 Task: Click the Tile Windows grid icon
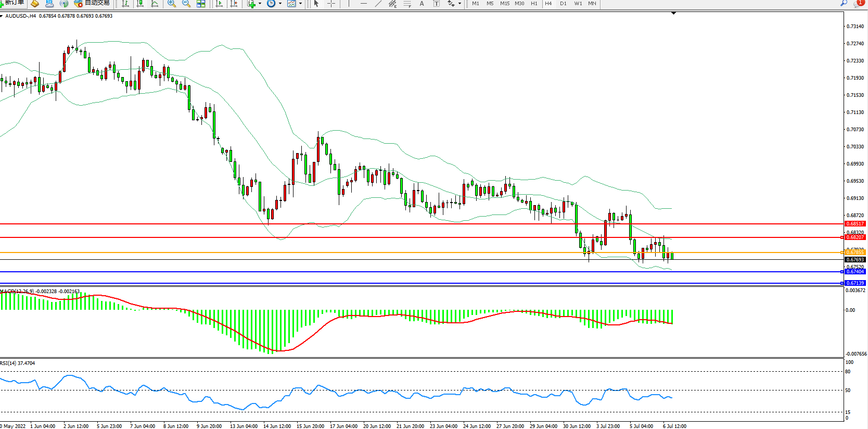(201, 4)
